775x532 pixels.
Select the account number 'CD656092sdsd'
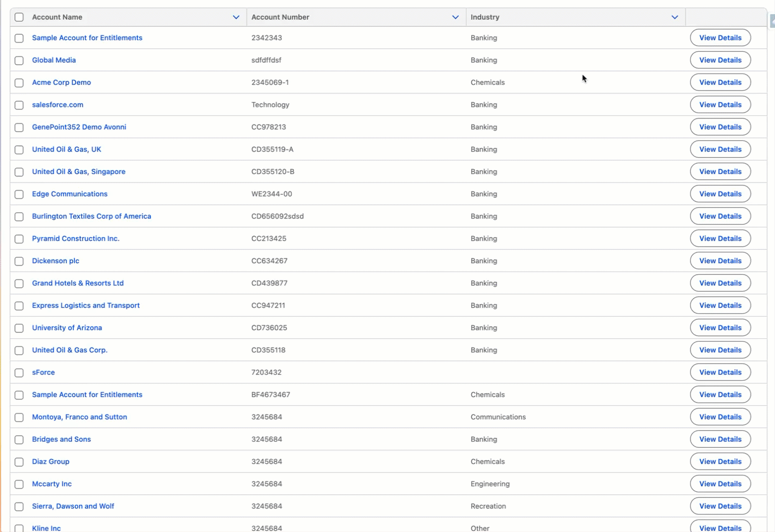278,216
